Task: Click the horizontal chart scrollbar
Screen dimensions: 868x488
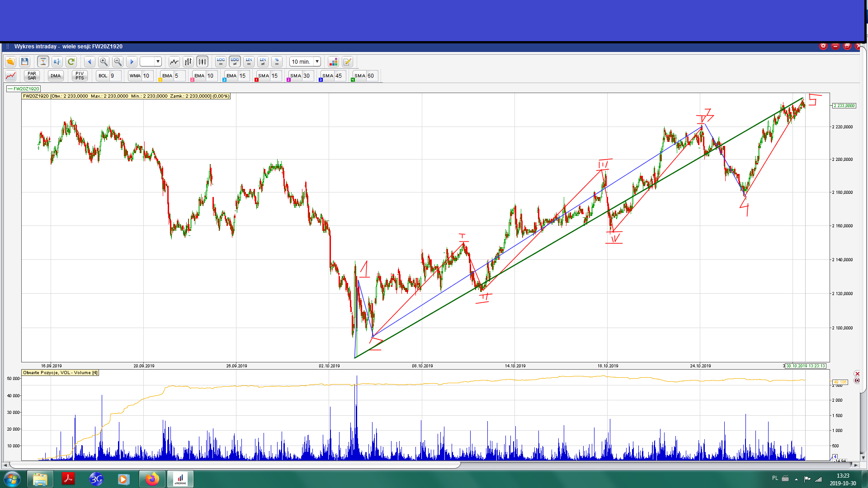Action: (x=235, y=465)
